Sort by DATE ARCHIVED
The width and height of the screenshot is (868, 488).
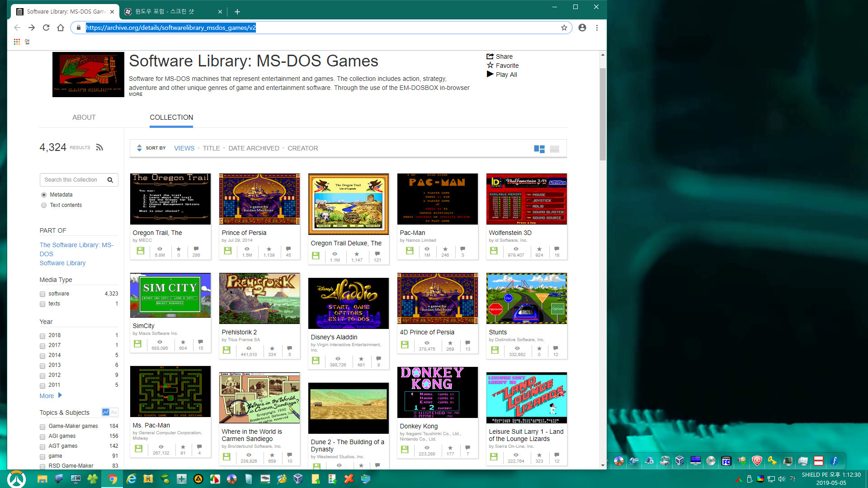pos(254,148)
